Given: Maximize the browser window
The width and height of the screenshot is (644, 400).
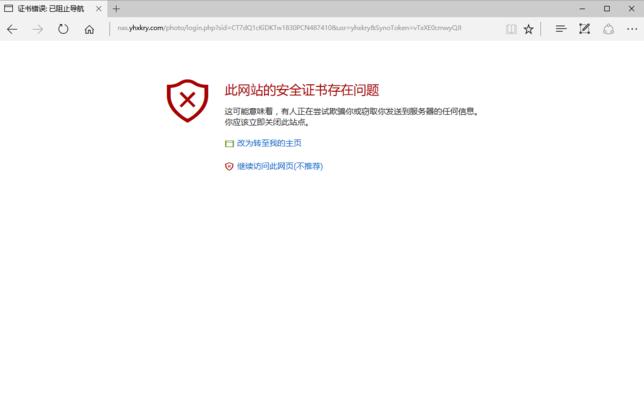Looking at the screenshot, I should click(x=607, y=9).
